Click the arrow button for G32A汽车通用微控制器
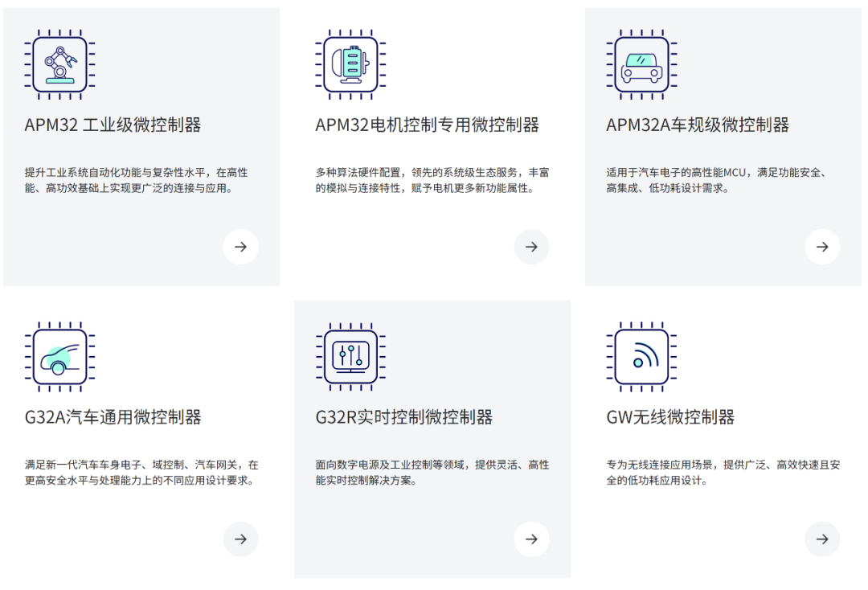Screen dimensions: 868x590 (241, 539)
